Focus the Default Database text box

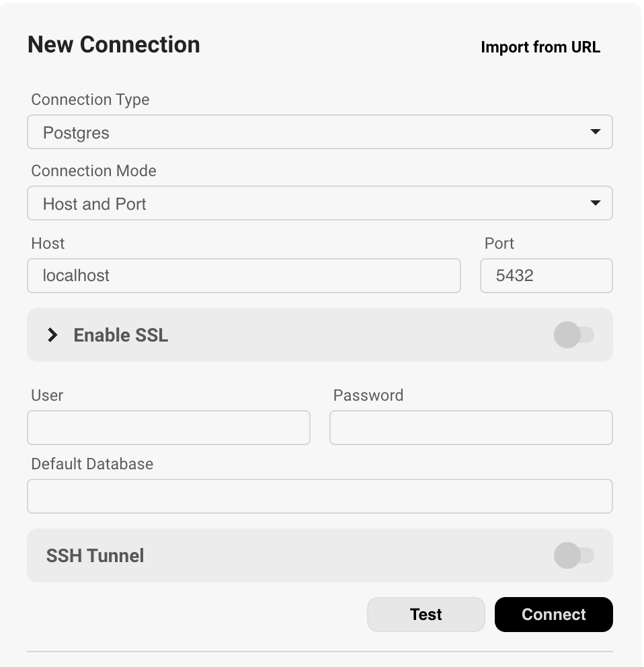(319, 496)
